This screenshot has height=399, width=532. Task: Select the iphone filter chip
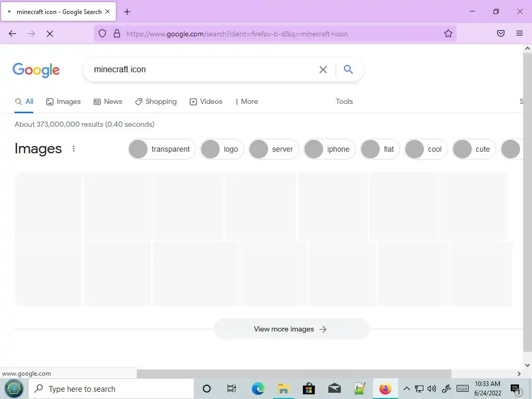pos(329,149)
